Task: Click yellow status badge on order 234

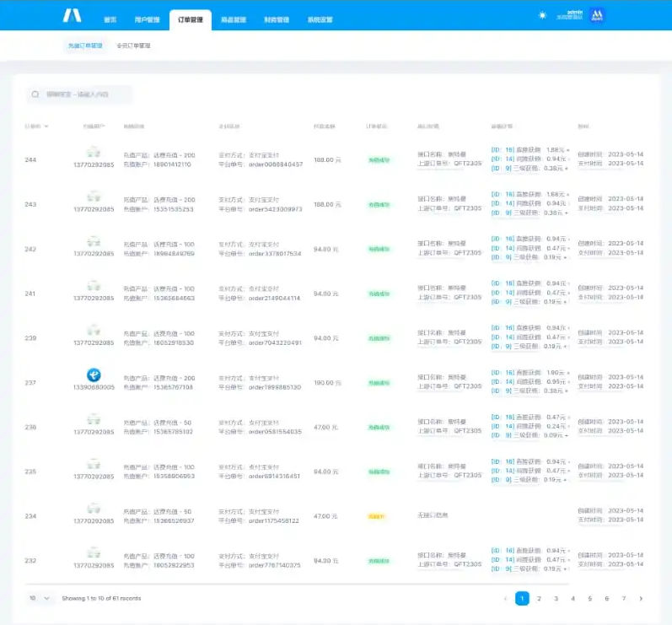Action: tap(376, 516)
